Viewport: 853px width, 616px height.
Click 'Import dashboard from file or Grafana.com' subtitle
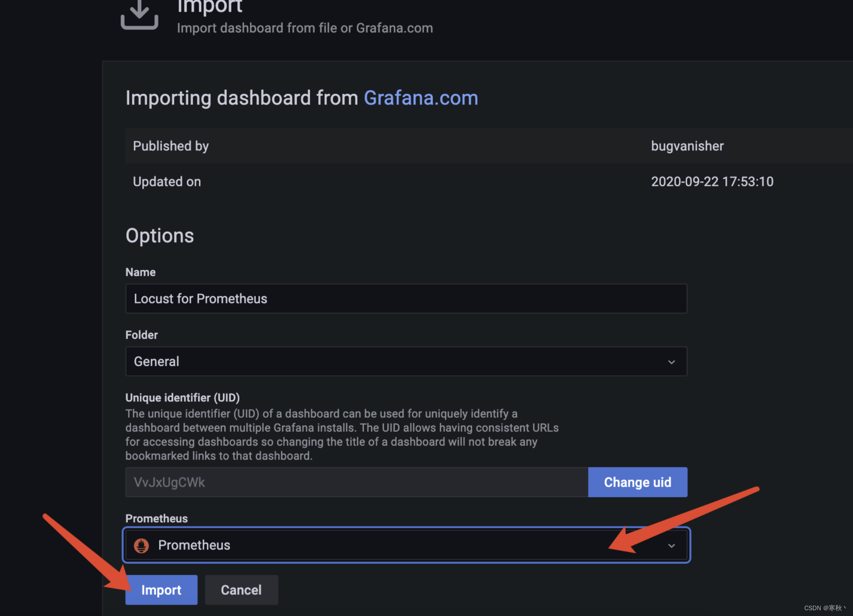(305, 28)
